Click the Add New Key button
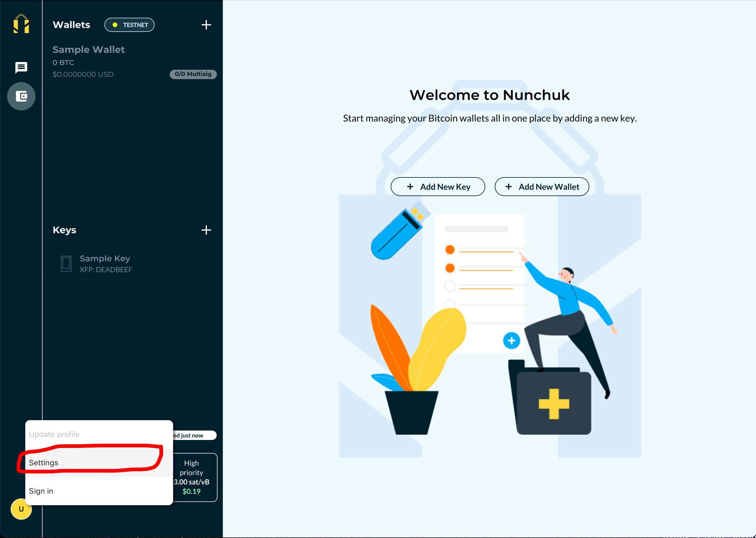 click(437, 186)
